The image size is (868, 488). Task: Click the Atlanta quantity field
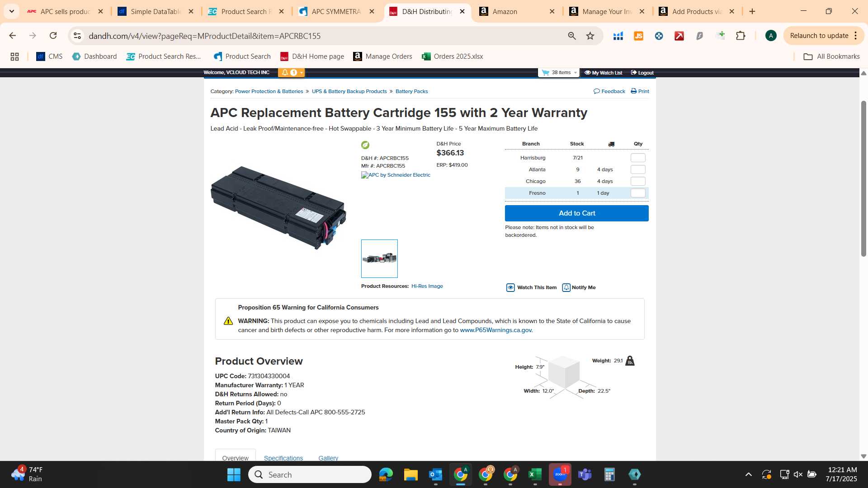pyautogui.click(x=638, y=169)
